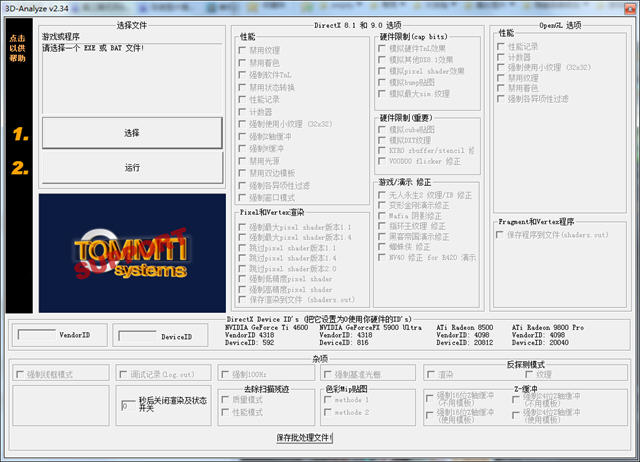This screenshot has height=462, width=640.
Task: Enable 模拟硬件TnL效果 under cap bits
Action: (x=382, y=48)
